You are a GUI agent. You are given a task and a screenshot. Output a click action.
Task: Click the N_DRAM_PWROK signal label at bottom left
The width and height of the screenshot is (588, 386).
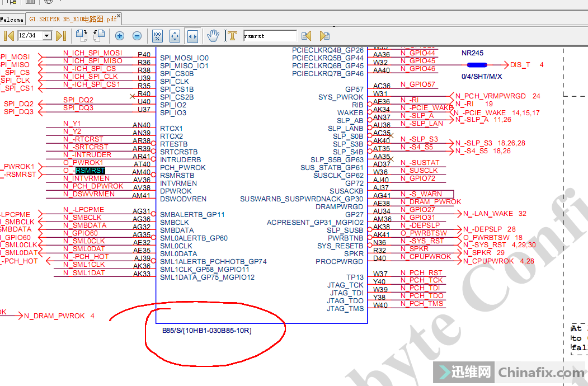(54, 316)
